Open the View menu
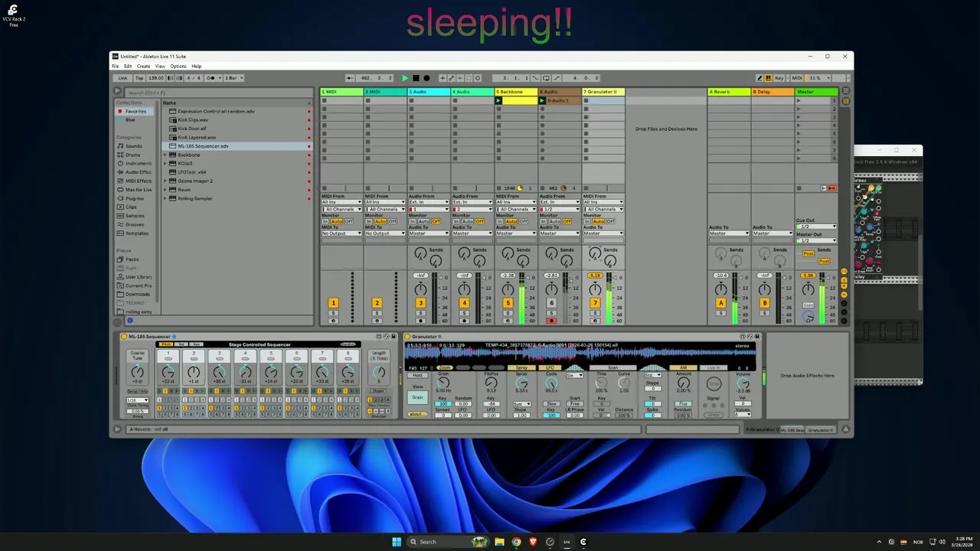Viewport: 980px width, 551px height. pyautogui.click(x=160, y=67)
